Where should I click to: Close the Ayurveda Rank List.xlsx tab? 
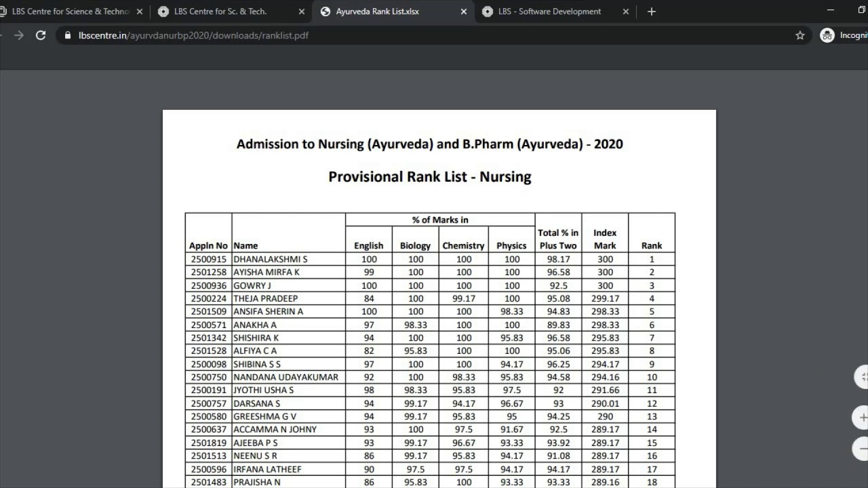[464, 12]
